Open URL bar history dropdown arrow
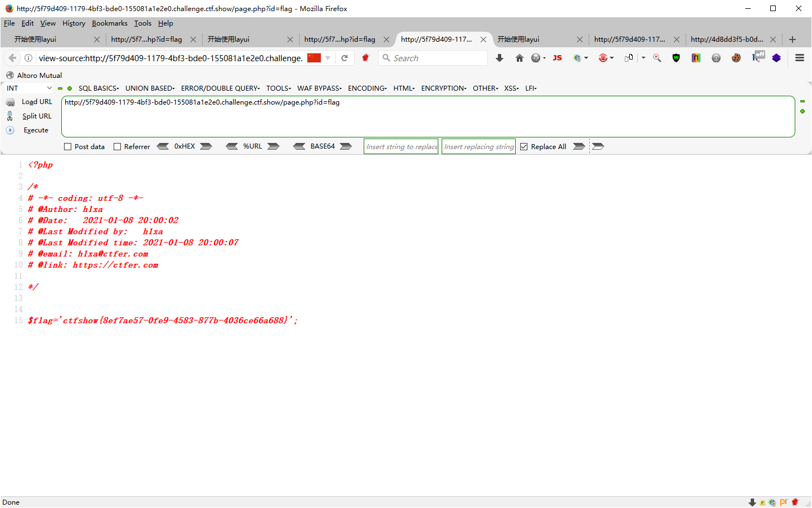This screenshot has height=508, width=812. click(328, 58)
